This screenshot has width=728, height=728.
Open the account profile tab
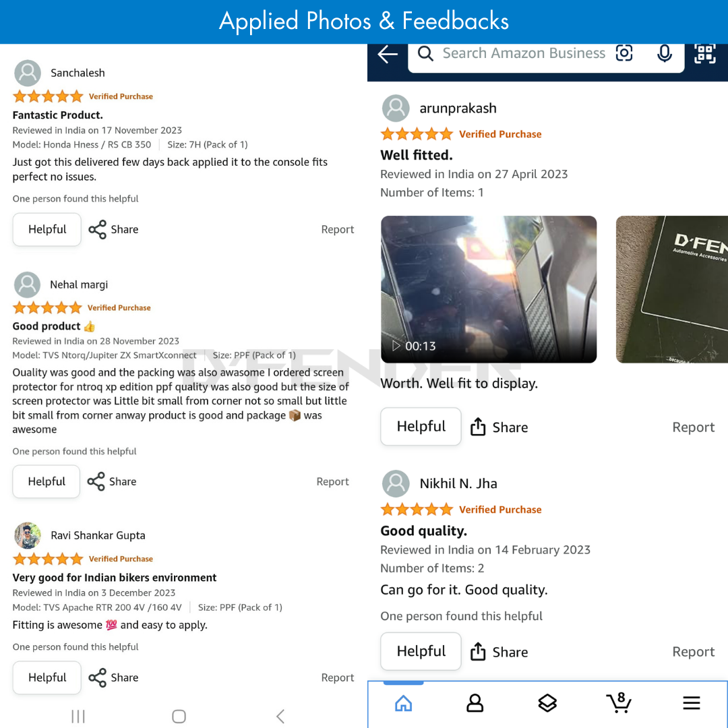pyautogui.click(x=475, y=704)
